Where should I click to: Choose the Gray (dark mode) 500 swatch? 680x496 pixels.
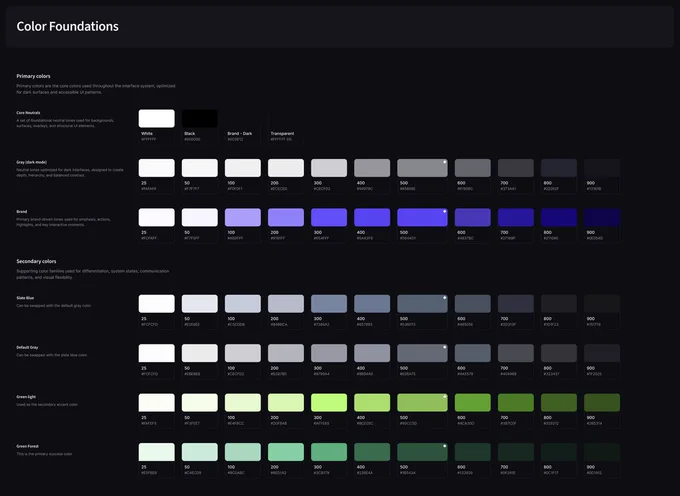pos(422,168)
